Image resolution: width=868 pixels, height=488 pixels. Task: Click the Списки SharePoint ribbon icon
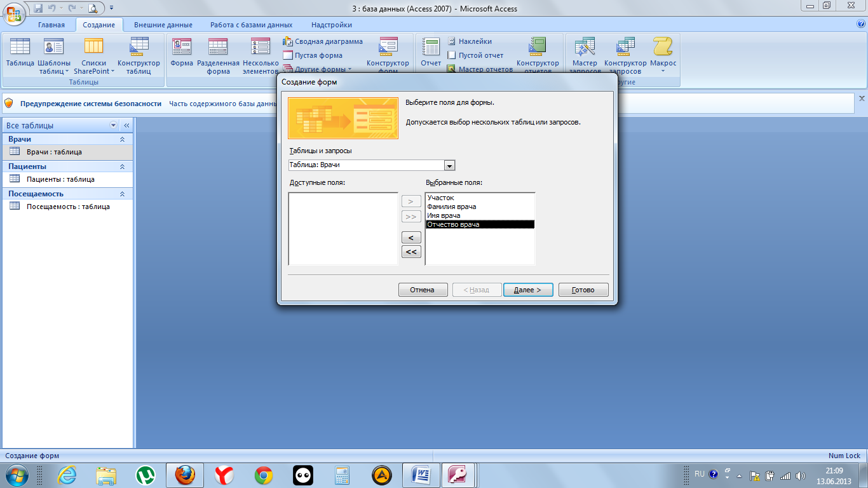(94, 55)
